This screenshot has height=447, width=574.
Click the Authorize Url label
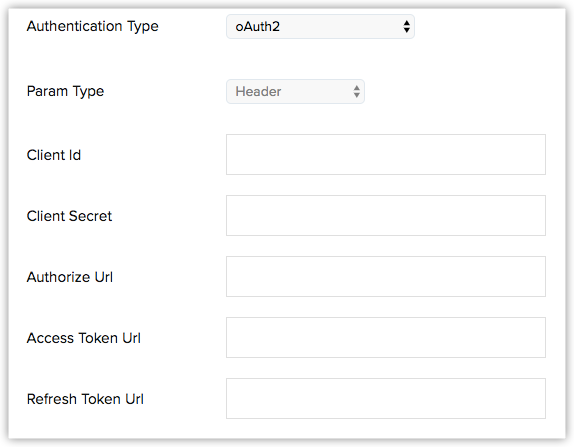(x=70, y=277)
